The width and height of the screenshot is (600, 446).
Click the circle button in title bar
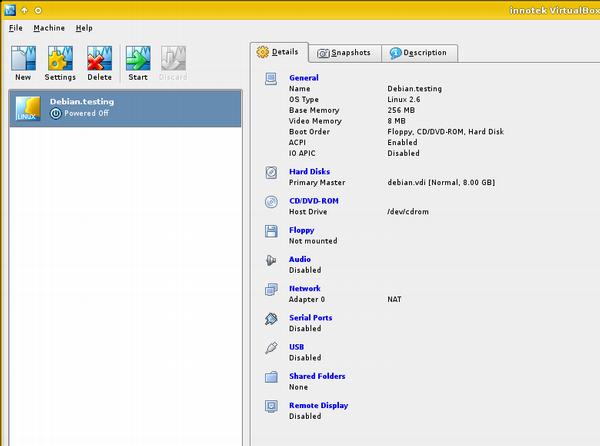(38, 10)
